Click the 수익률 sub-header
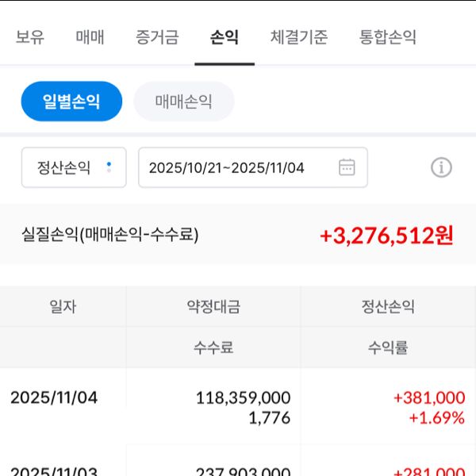Viewport: 476px width, 476px height. (388, 347)
